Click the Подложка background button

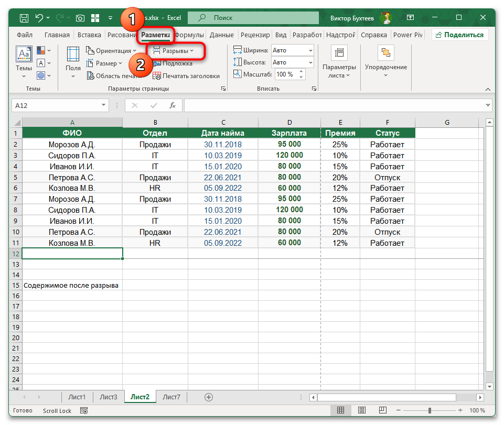coord(173,63)
